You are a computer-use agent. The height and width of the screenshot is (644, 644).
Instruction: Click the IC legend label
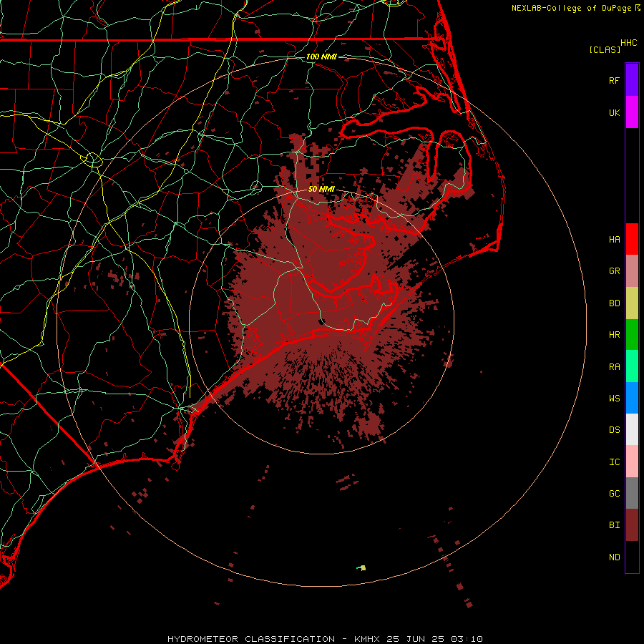tap(614, 462)
